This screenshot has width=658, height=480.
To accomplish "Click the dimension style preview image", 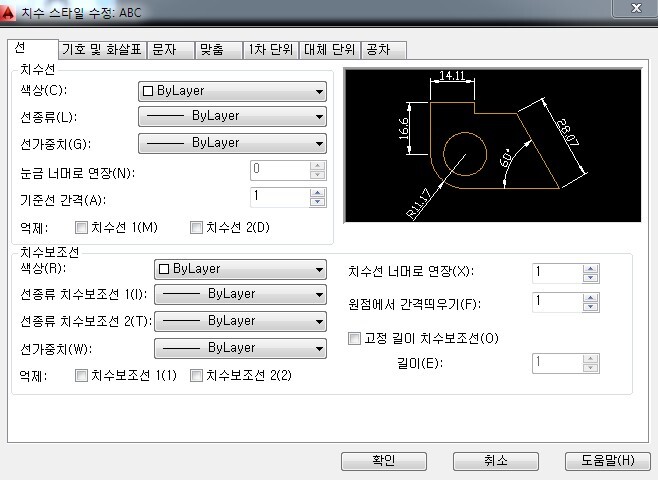I will tap(493, 145).
